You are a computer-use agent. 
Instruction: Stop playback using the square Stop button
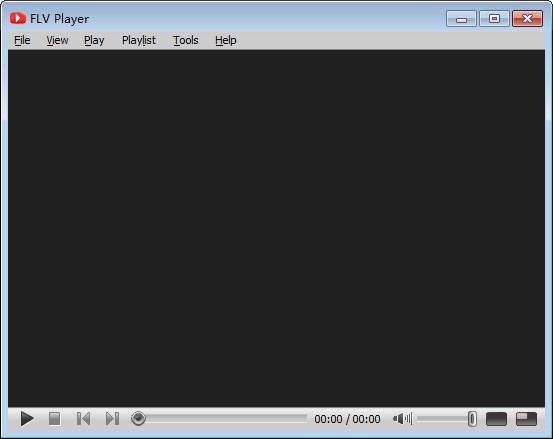[54, 419]
